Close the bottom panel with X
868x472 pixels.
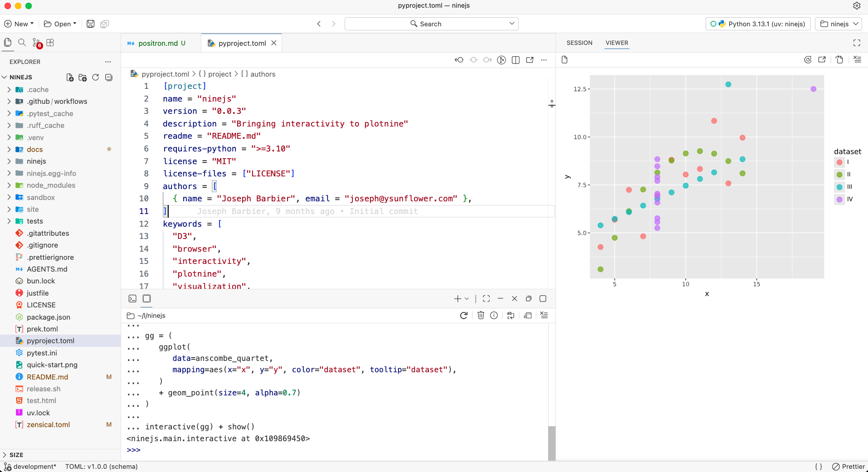(514, 299)
